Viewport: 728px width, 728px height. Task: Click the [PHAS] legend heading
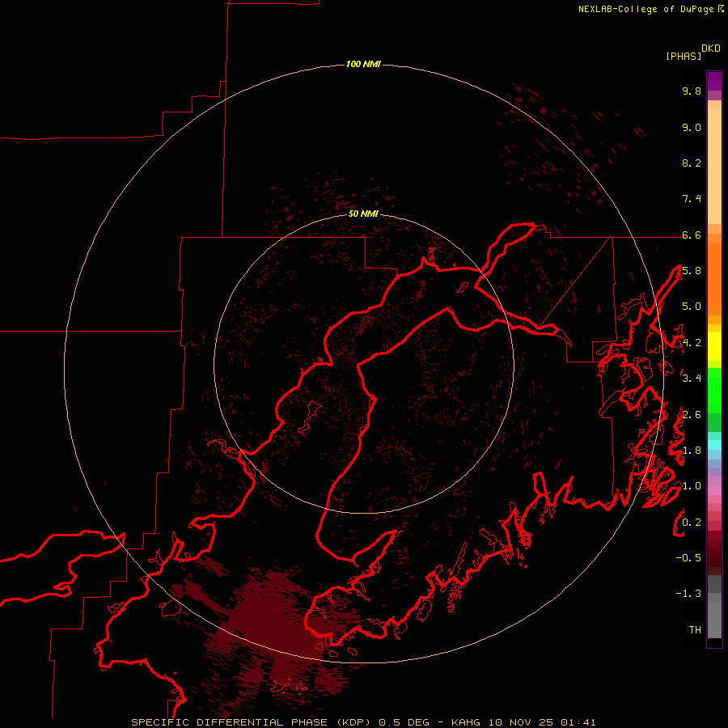(684, 56)
